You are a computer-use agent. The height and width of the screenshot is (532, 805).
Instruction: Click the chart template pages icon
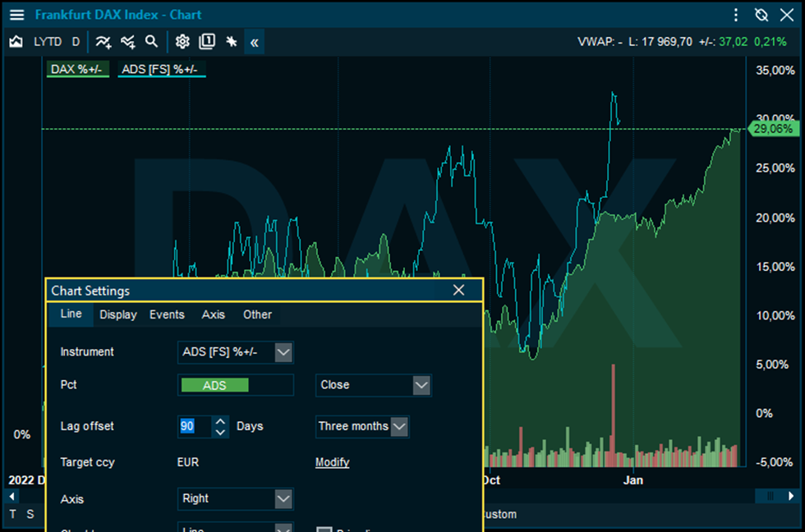tap(207, 42)
